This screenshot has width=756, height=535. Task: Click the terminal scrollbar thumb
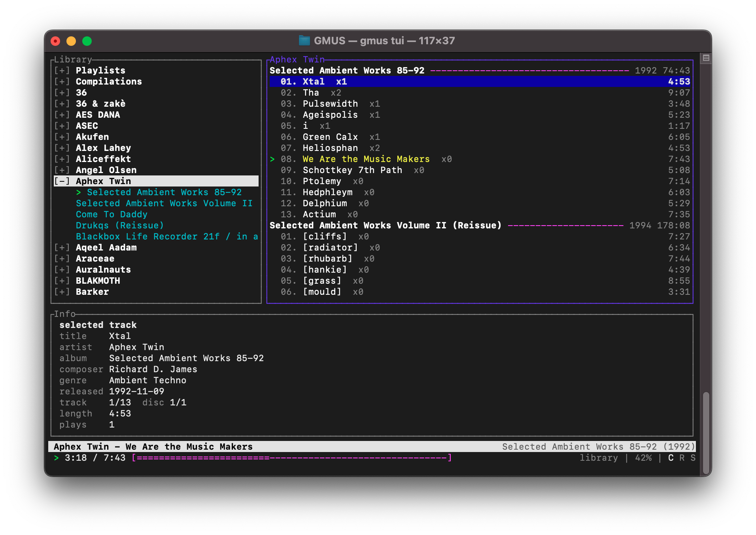[706, 433]
